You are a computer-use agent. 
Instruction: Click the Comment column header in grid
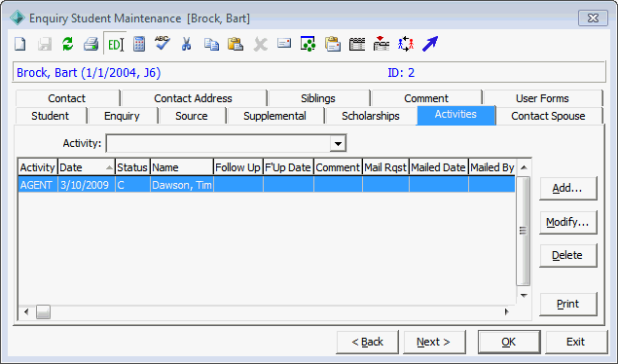[x=338, y=167]
